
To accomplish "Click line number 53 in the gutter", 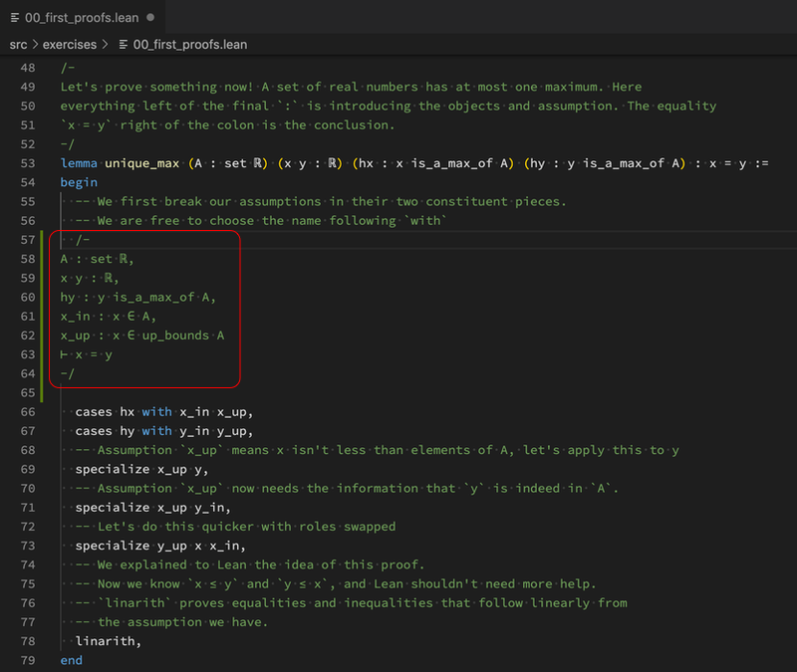I will click(x=28, y=163).
